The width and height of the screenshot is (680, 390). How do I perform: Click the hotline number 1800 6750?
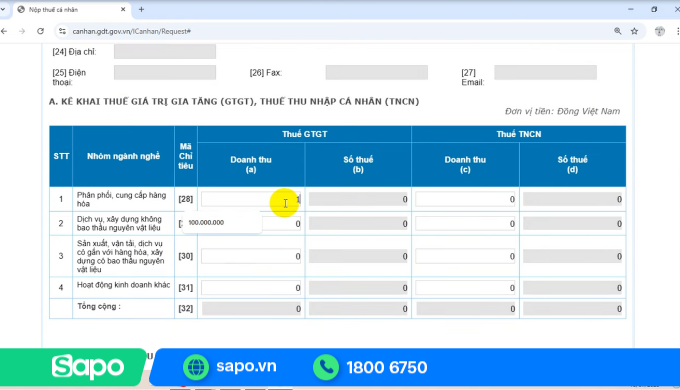[387, 367]
